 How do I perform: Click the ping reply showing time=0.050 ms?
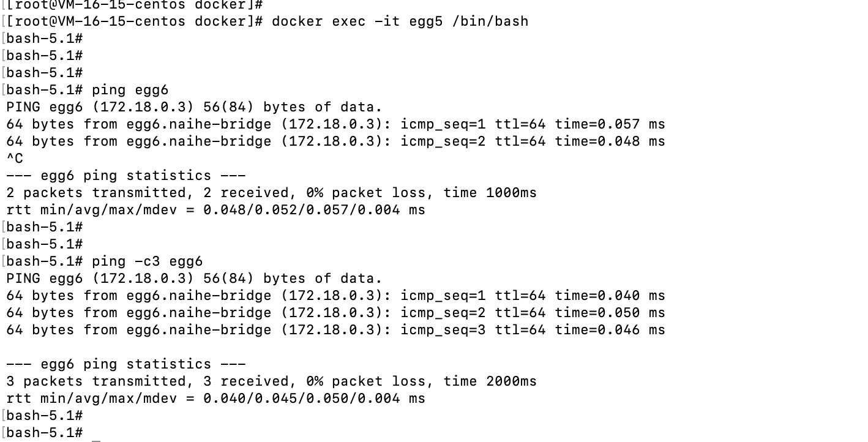pos(335,313)
